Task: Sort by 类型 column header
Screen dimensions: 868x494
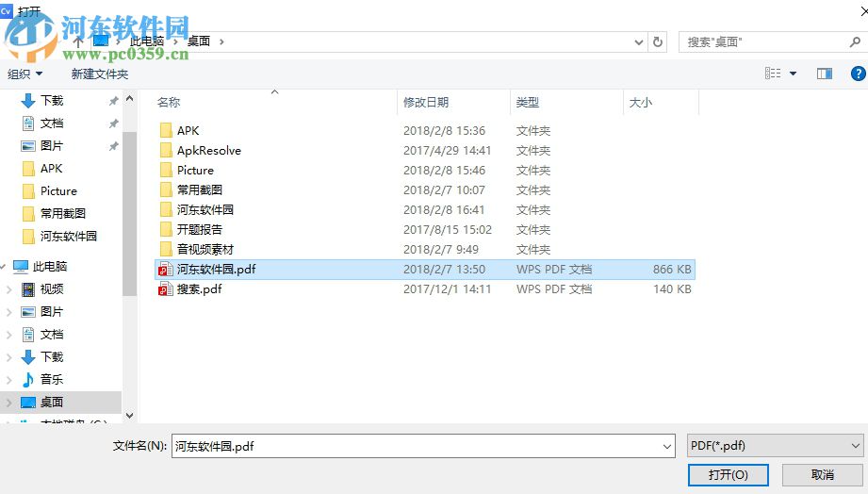Action: [x=527, y=103]
